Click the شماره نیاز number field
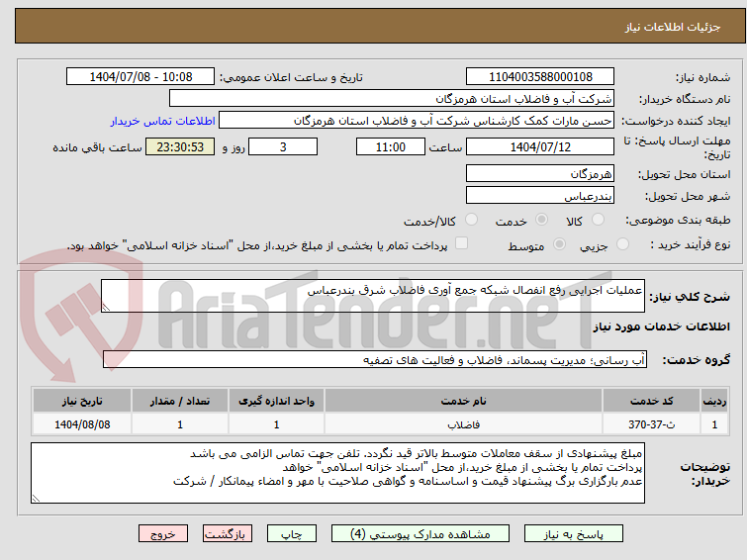 pos(540,77)
